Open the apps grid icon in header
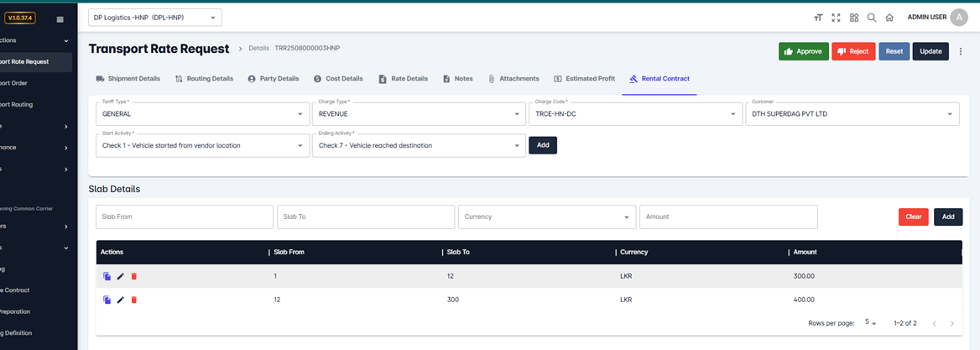980x350 pixels. 854,18
